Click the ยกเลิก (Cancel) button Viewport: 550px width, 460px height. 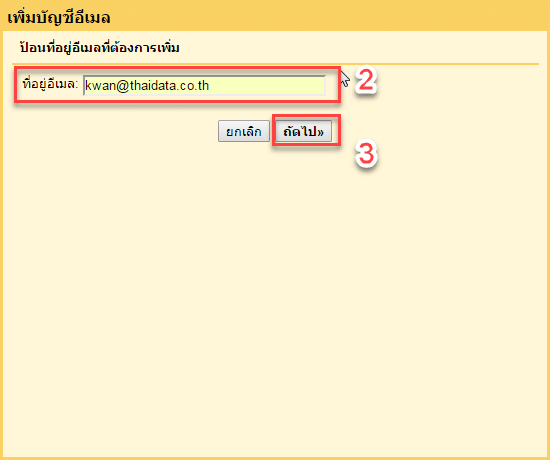(x=244, y=131)
